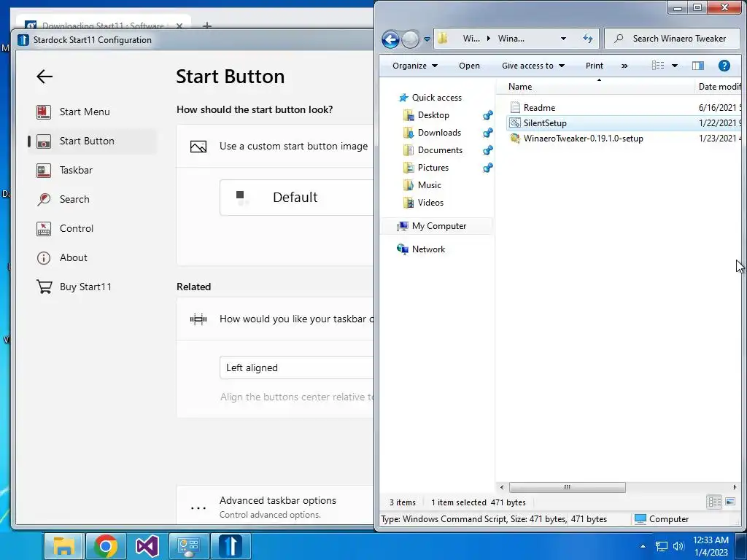Viewport: 747px width, 560px height.
Task: Select Start Button in Start11 sidebar
Action: click(92, 141)
